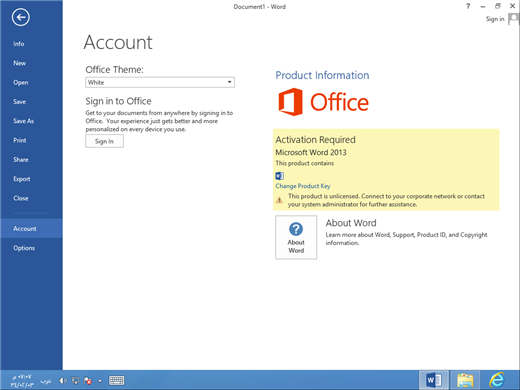The image size is (520, 390).
Task: Select Export in the sidebar
Action: 22,179
